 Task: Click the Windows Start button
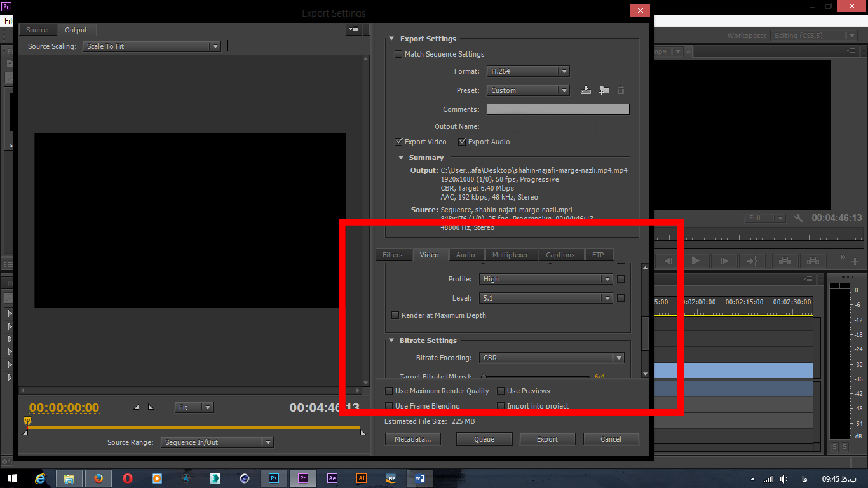point(13,478)
